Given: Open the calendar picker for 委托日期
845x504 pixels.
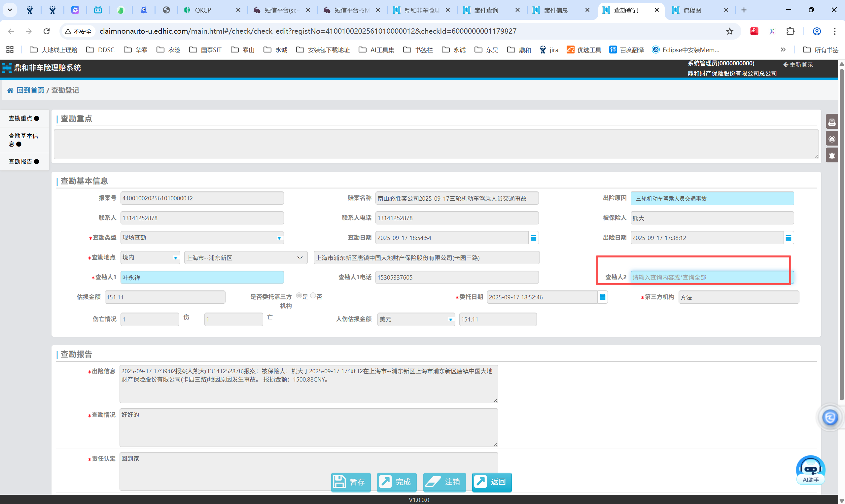Looking at the screenshot, I should point(602,297).
